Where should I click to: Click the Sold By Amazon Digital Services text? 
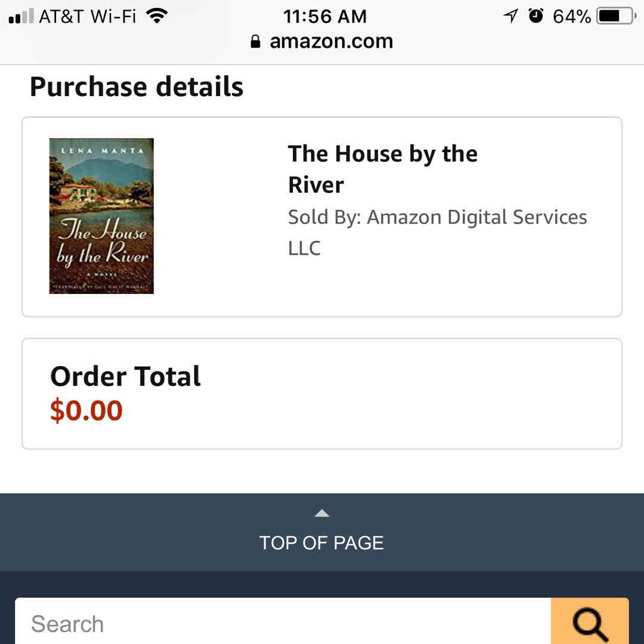[437, 232]
